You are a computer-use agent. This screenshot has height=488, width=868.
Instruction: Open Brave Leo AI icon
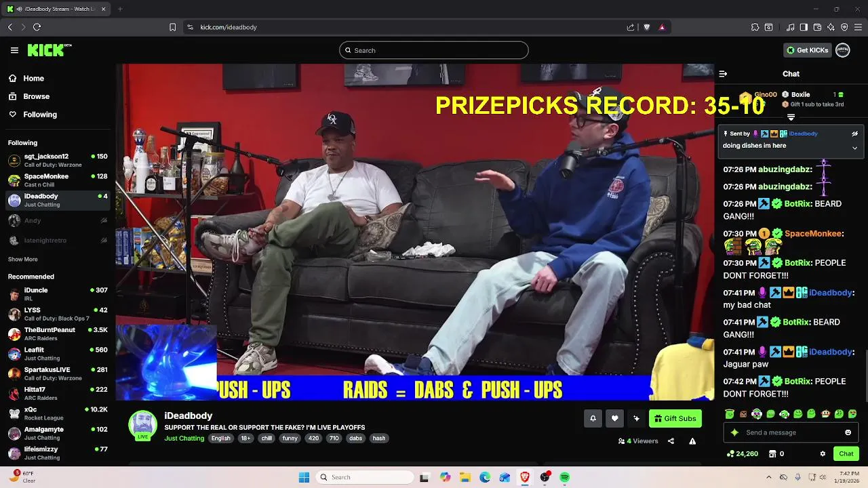click(x=831, y=27)
